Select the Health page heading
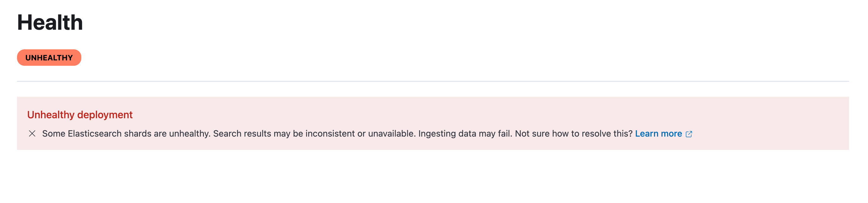Screen dimensions: 868x203 (x=50, y=22)
